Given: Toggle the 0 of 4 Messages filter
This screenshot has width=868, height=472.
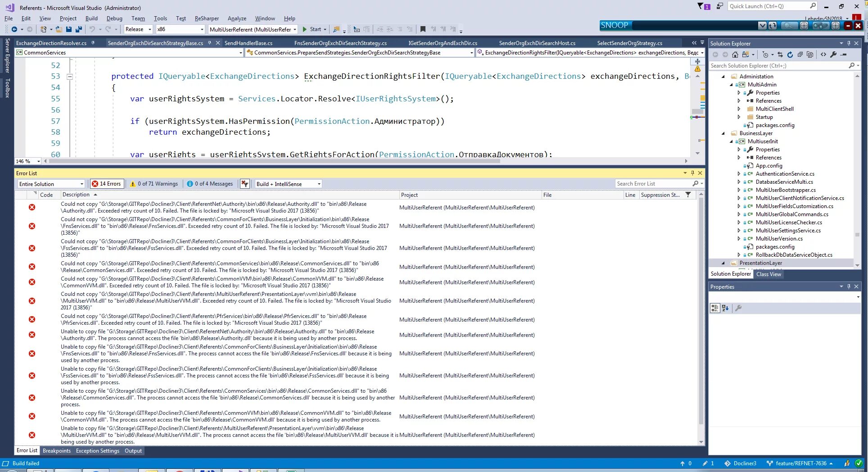Looking at the screenshot, I should coord(210,184).
